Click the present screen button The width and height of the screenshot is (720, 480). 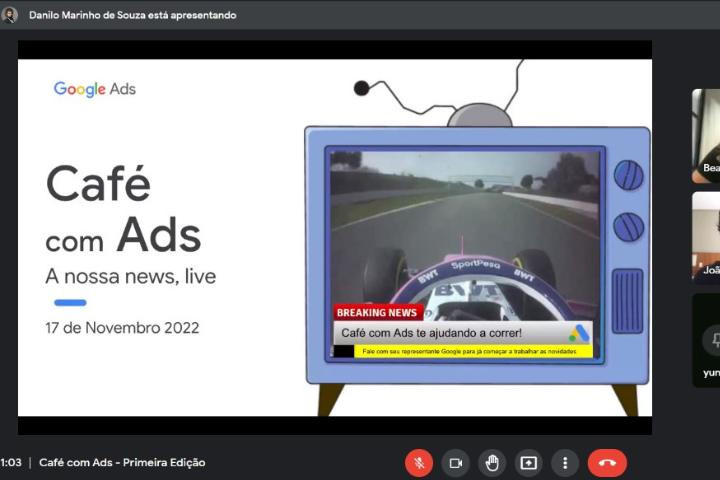click(529, 463)
